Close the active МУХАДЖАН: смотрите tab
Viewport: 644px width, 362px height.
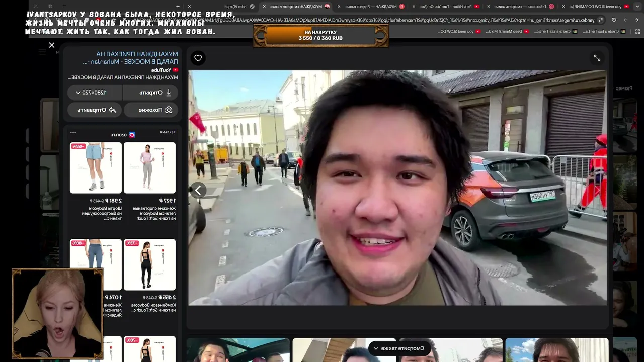pyautogui.click(x=264, y=7)
